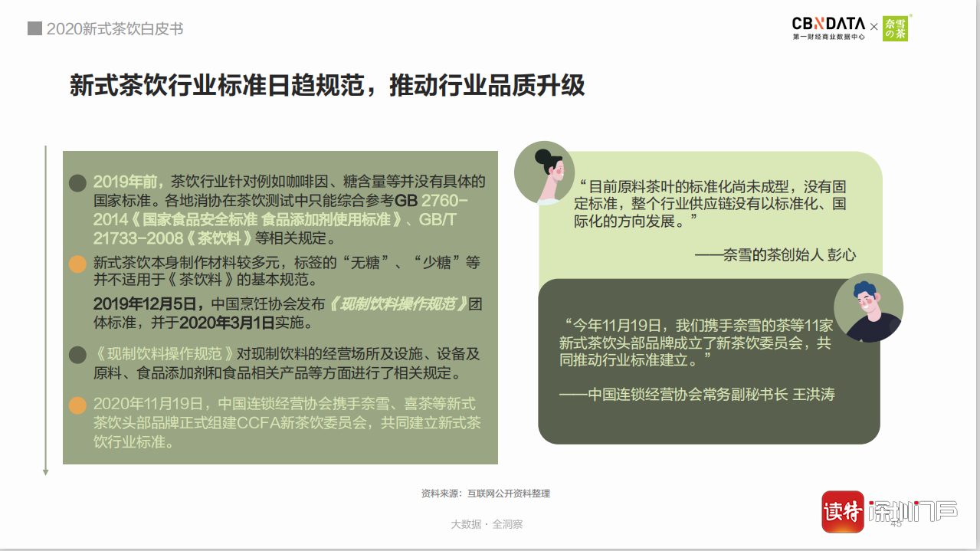Click the footer text 大数据·全洞察
The width and height of the screenshot is (980, 551).
click(x=487, y=524)
